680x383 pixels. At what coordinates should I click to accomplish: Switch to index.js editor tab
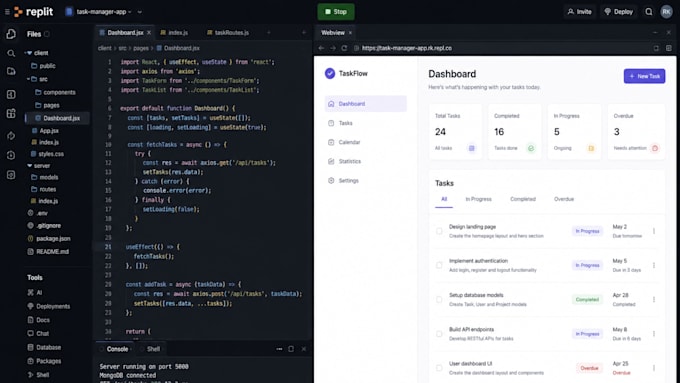pyautogui.click(x=174, y=33)
